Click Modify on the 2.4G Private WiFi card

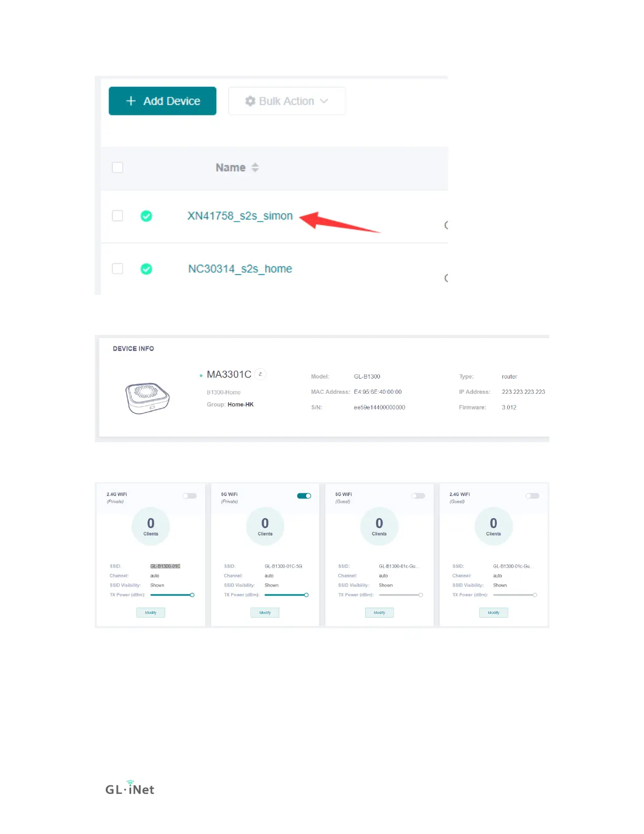(151, 612)
